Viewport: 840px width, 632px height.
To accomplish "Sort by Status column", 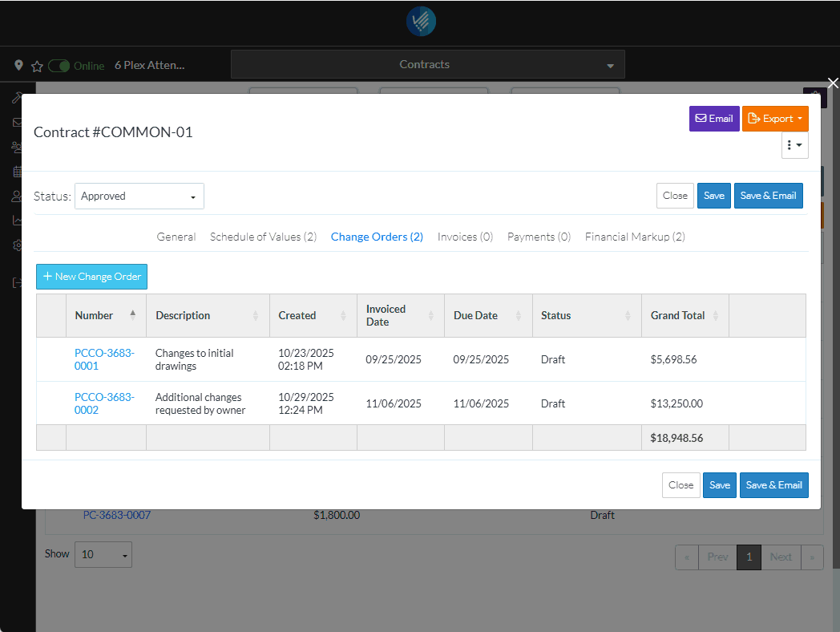I will [x=587, y=315].
